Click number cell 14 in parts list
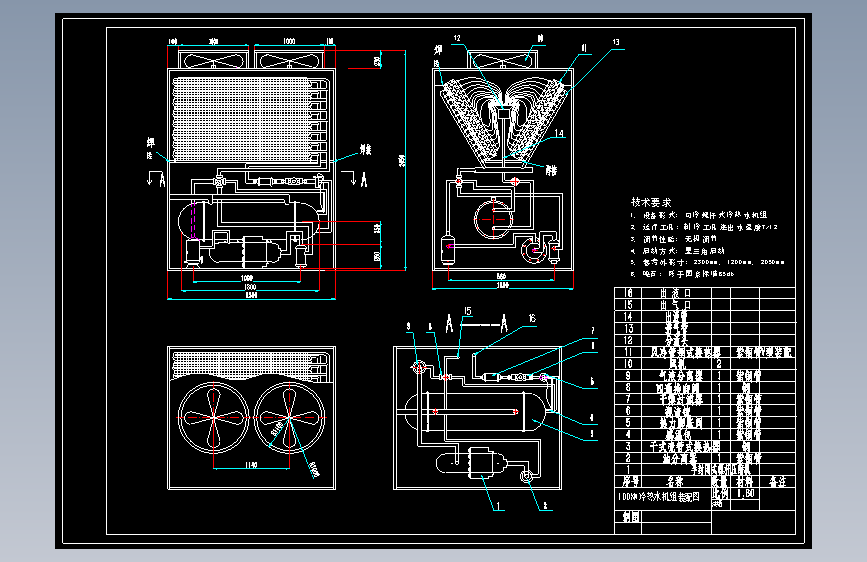 [628, 316]
